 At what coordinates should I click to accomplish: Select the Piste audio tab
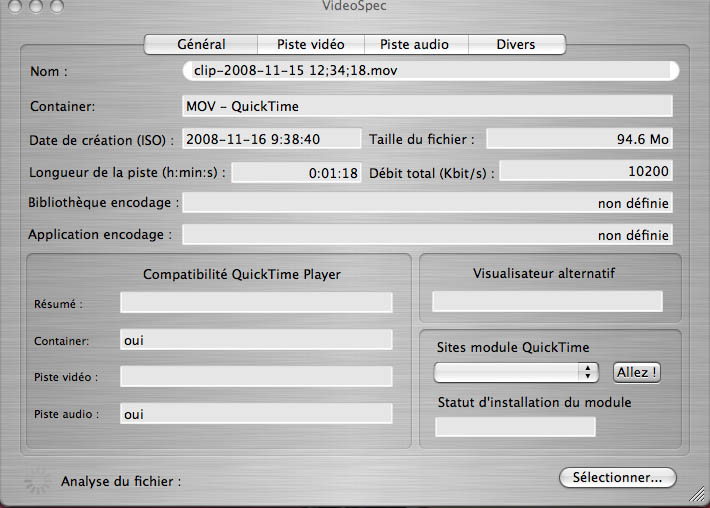(x=416, y=44)
